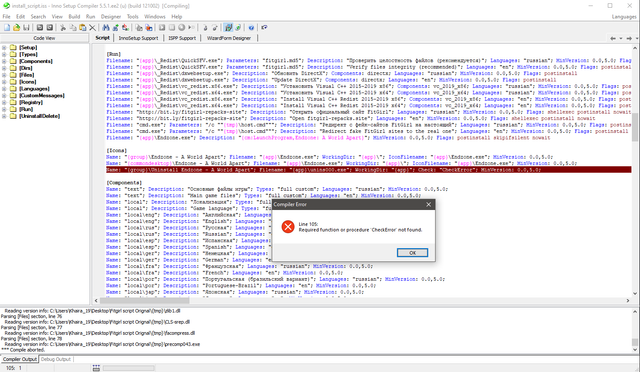The image size is (640, 372).
Task: Close the Compiler Error dialog
Action: tap(428, 204)
